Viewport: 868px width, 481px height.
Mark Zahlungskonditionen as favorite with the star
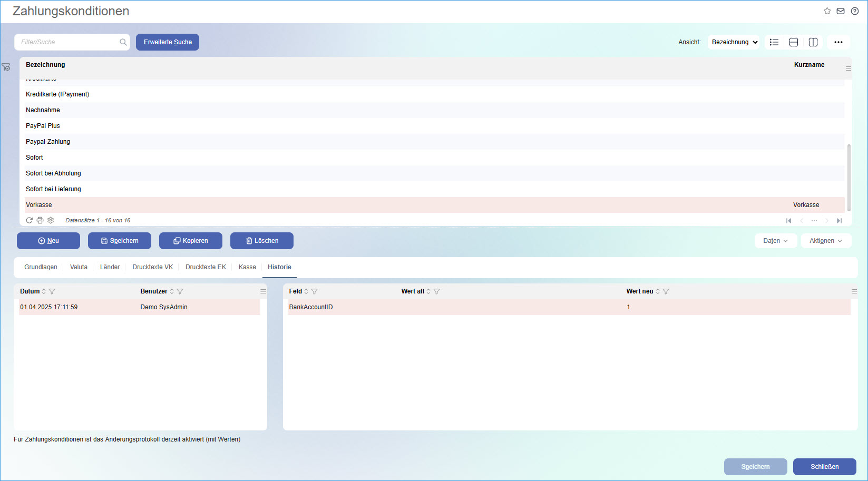(x=827, y=11)
